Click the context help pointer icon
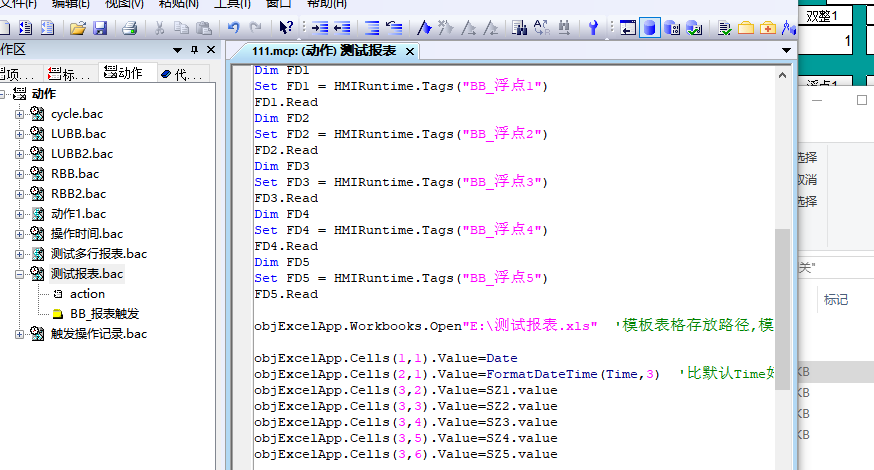Viewport: 874px width, 470px height. click(286, 28)
